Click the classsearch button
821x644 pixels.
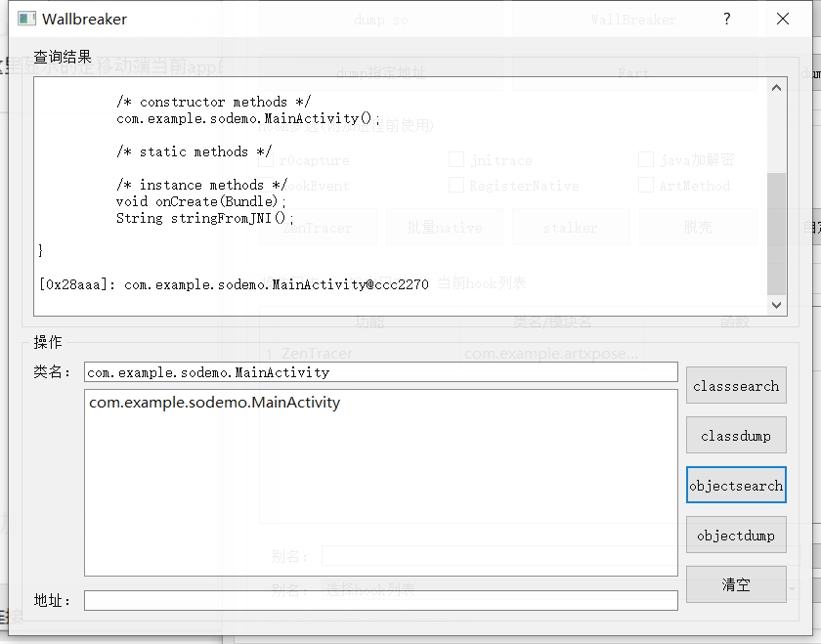pyautogui.click(x=736, y=385)
